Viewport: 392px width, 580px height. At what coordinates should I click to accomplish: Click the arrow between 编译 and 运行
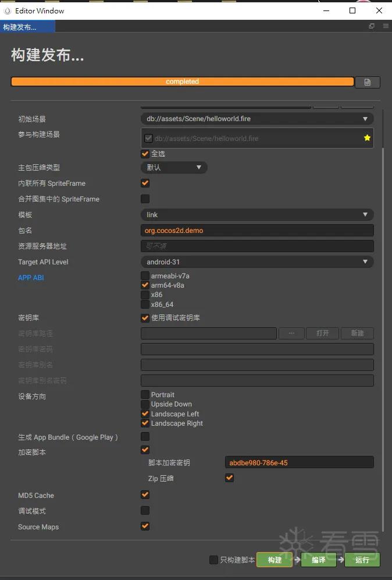coord(341,560)
